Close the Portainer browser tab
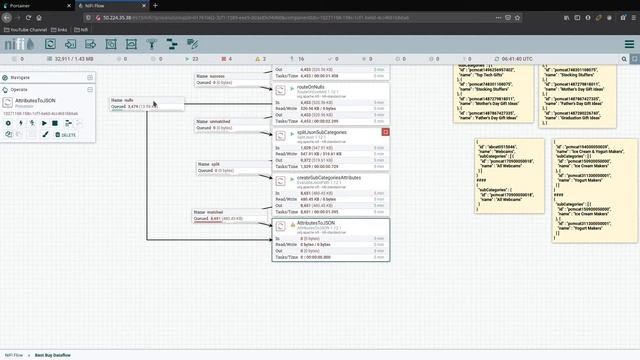The height and width of the screenshot is (360, 640). [x=69, y=6]
